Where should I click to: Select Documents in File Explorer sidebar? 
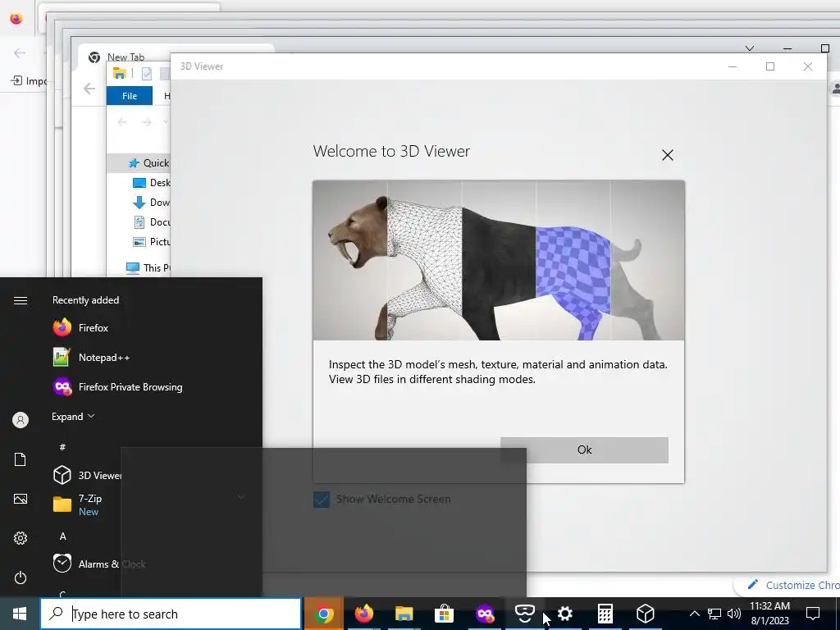point(152,221)
